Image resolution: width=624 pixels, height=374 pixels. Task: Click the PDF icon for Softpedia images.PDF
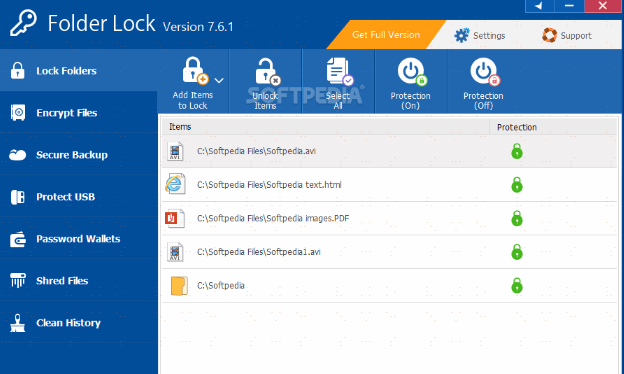[x=175, y=218]
